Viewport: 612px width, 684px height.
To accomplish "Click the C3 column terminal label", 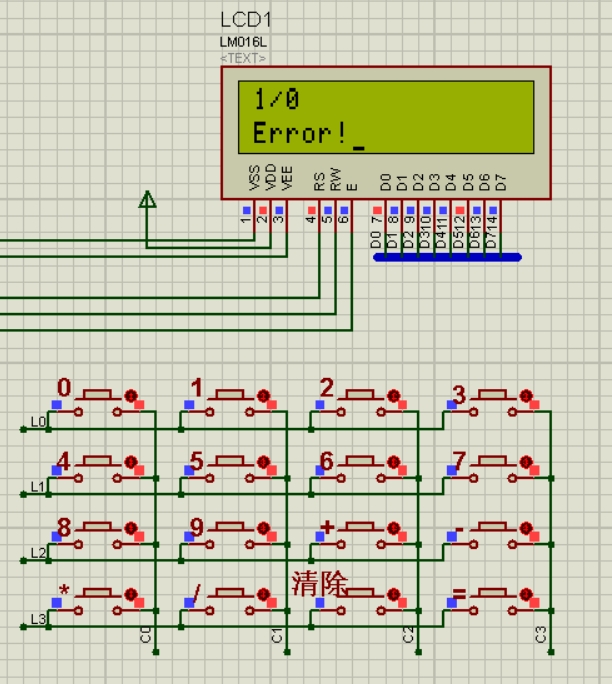I will click(541, 635).
